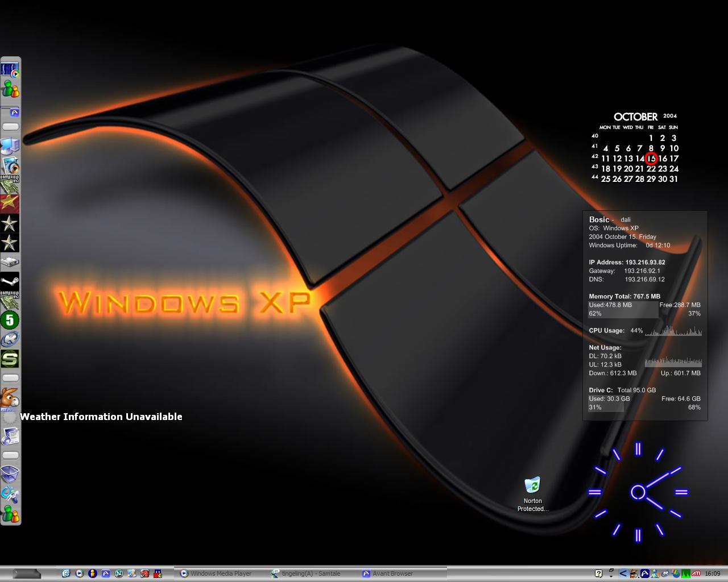Click the red dragon Quick Launch icon

pos(144,573)
